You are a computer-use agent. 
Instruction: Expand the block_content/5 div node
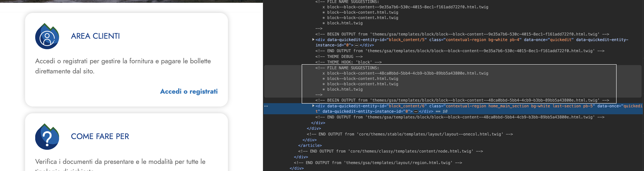[x=313, y=39]
